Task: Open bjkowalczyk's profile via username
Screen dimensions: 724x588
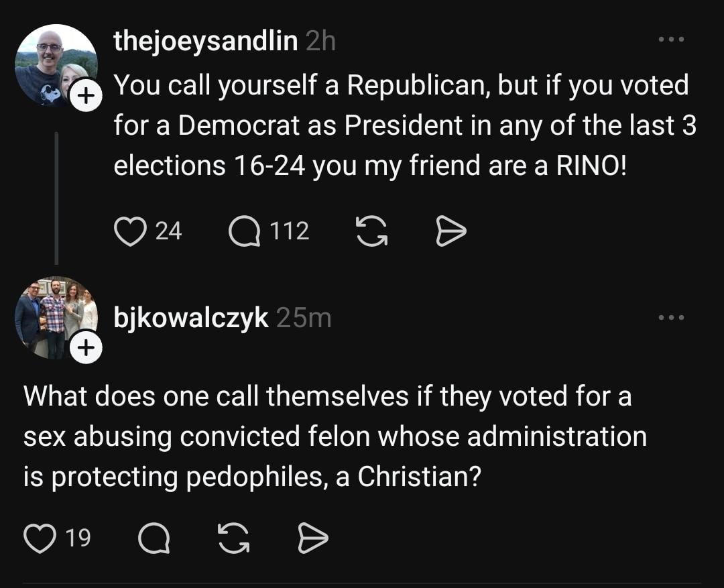Action: (x=191, y=318)
